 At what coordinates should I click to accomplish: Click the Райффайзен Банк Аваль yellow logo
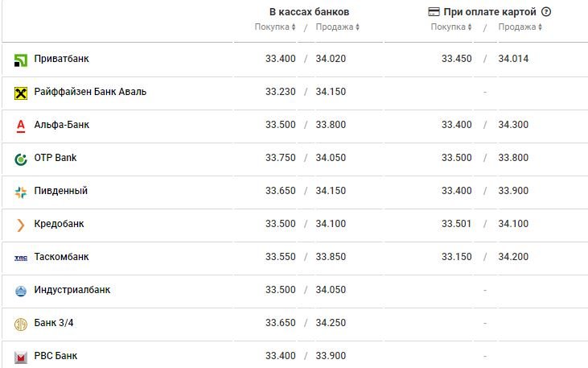coord(21,93)
